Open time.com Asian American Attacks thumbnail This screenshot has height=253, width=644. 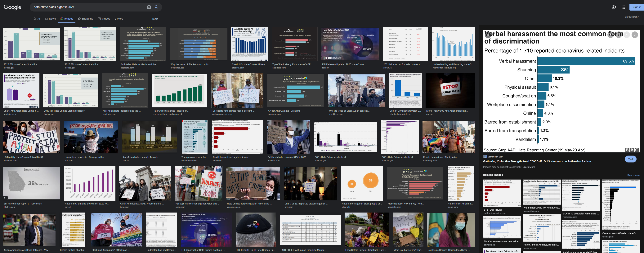tap(145, 183)
